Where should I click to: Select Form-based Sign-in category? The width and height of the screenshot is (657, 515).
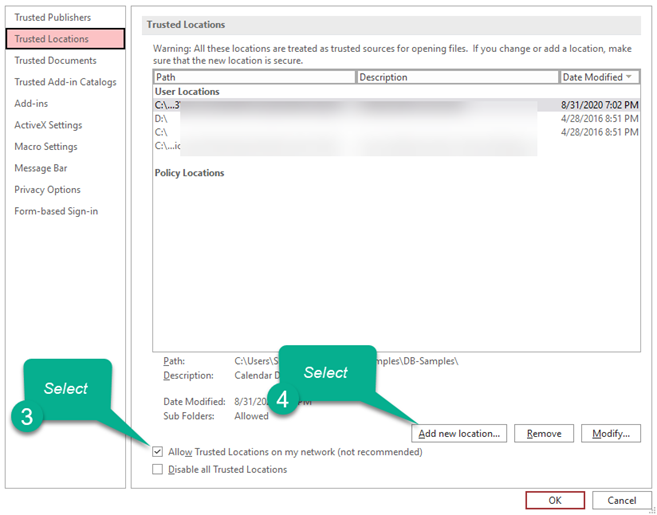click(x=56, y=211)
